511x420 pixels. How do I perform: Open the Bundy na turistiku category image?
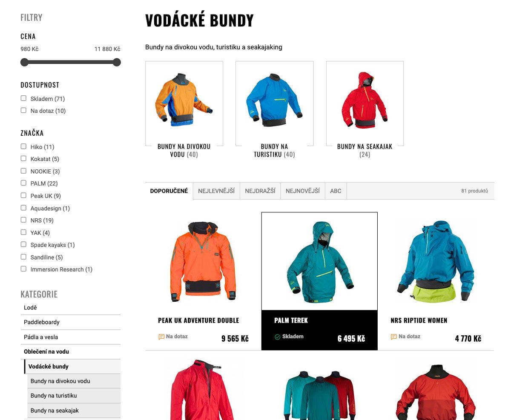274,101
